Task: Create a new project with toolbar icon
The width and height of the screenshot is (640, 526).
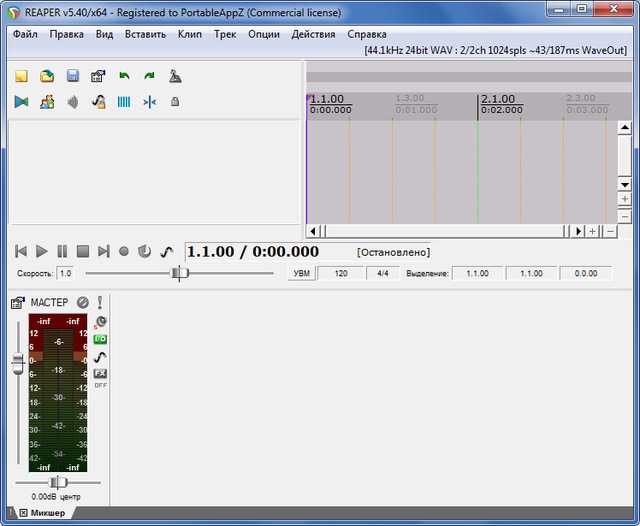Action: click(x=22, y=76)
